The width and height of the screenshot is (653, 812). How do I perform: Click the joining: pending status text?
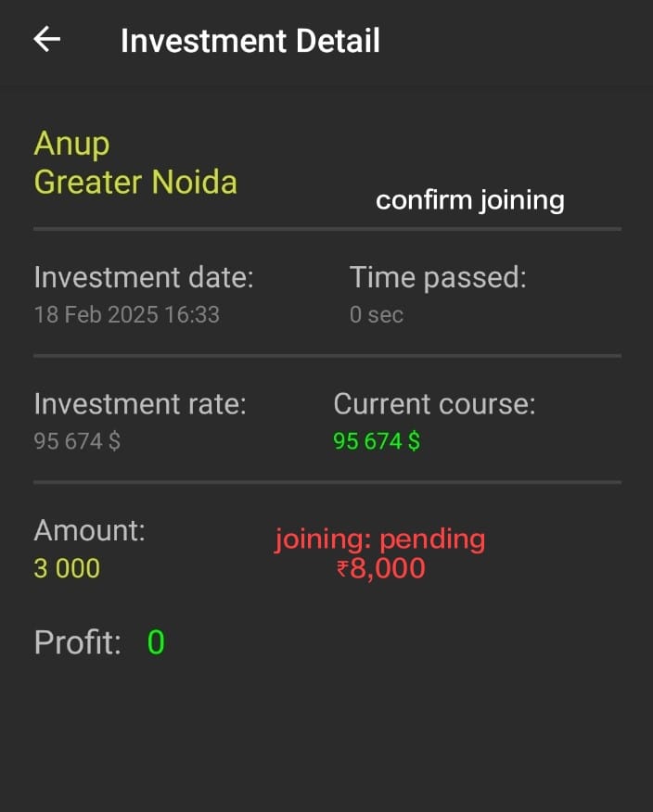[380, 539]
